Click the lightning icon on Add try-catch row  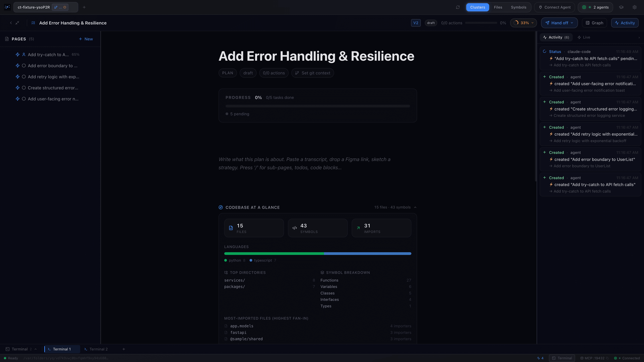pos(17,54)
